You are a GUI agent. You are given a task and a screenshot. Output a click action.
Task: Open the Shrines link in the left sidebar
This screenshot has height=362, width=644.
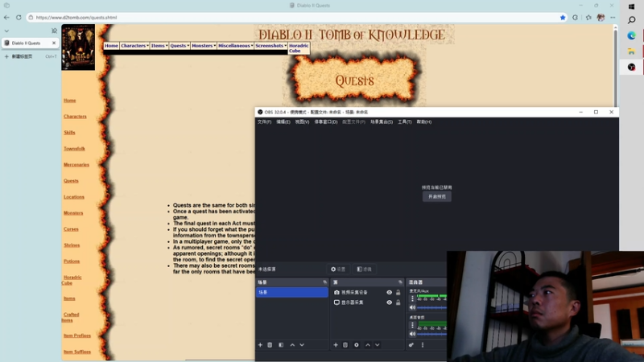(x=72, y=245)
